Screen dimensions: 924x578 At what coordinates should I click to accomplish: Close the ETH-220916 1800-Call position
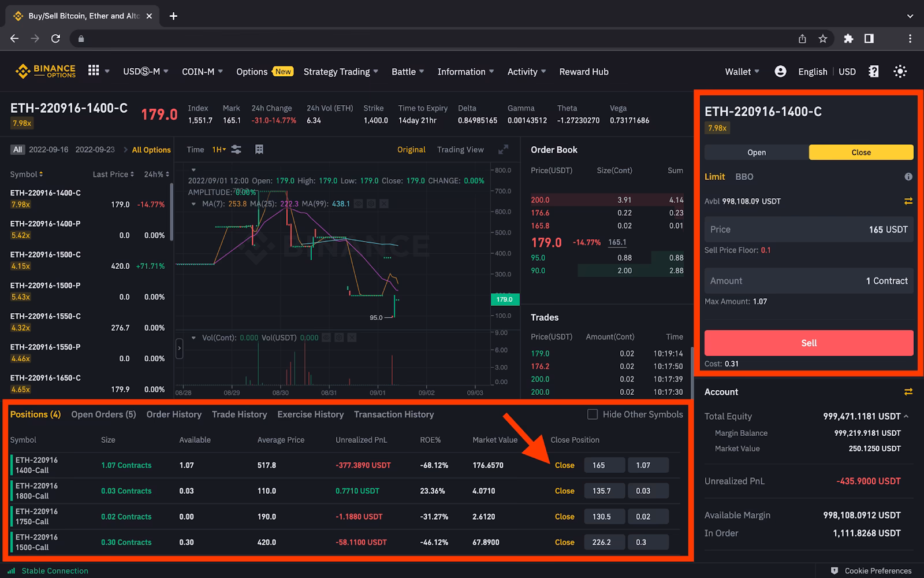click(564, 490)
